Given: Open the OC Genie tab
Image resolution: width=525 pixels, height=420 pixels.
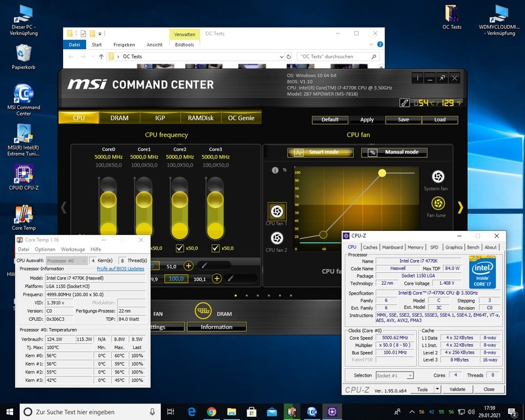Looking at the screenshot, I should pos(241,118).
